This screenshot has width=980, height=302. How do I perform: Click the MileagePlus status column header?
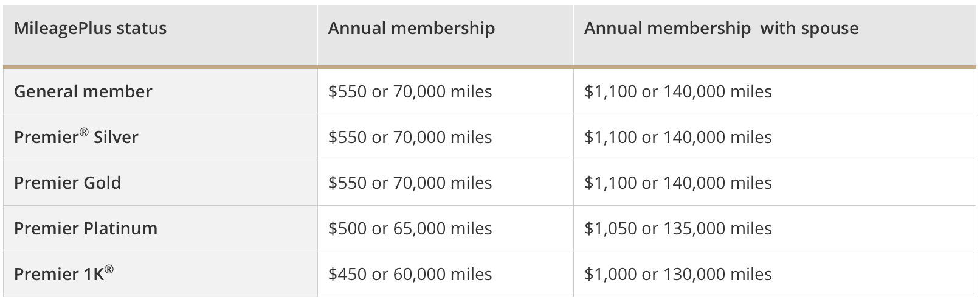point(90,29)
